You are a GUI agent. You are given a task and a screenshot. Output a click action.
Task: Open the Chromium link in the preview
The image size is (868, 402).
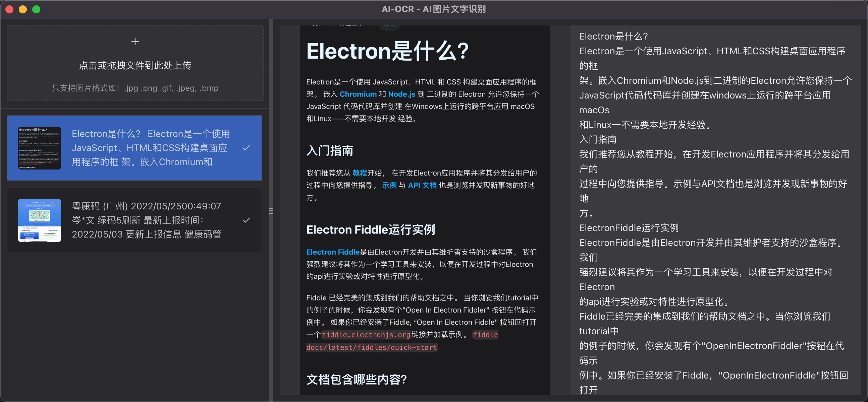click(358, 94)
